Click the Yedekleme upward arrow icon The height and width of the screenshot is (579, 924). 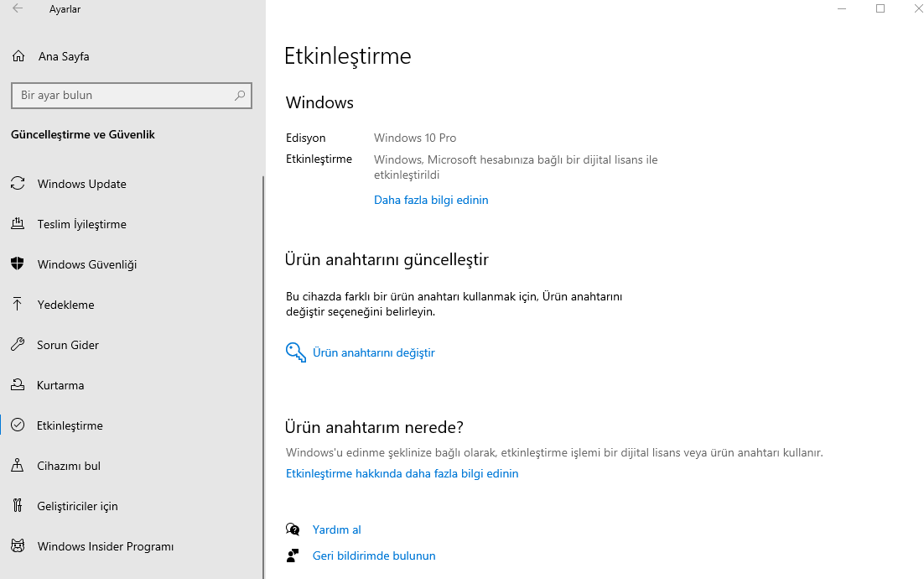18,305
